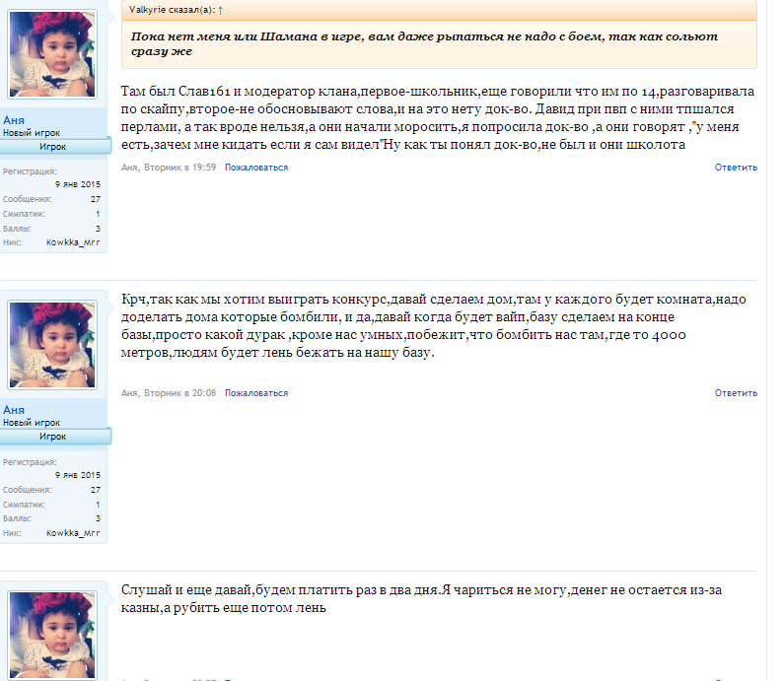Click the Игрок banner in the first profile panel
Image resolution: width=784 pixels, height=681 pixels.
[55, 147]
